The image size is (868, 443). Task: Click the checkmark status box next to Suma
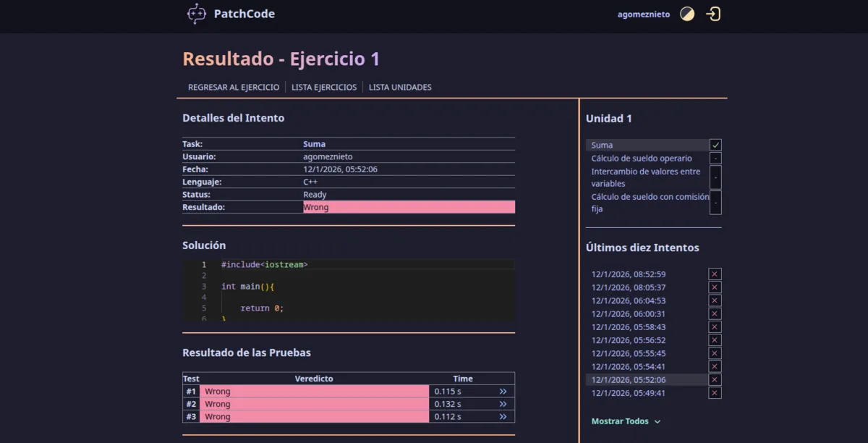715,145
